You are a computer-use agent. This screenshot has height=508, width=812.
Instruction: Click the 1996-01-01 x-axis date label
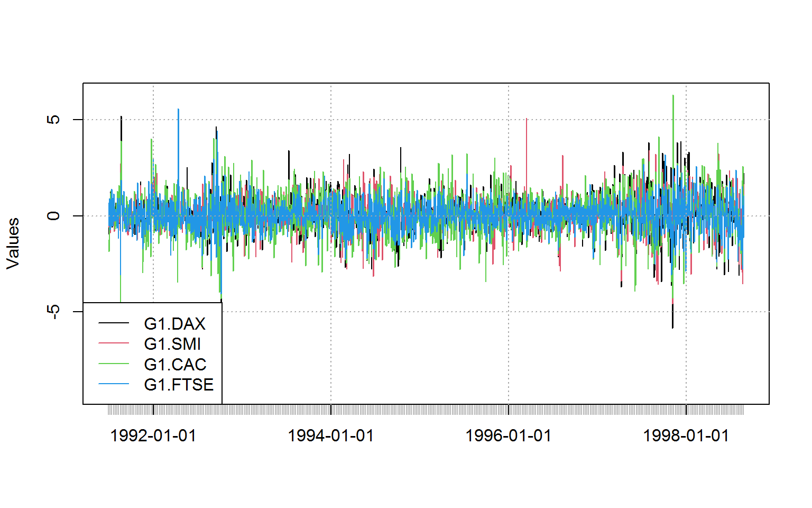click(x=509, y=436)
